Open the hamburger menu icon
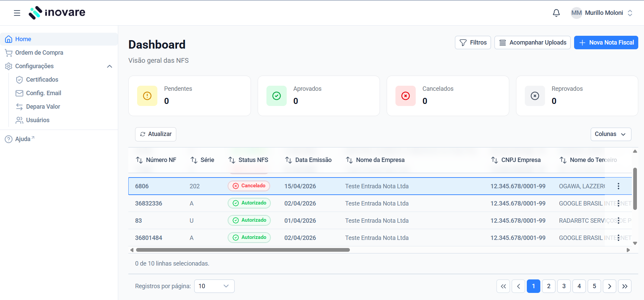Screen dimensions: 644x300 [17, 13]
